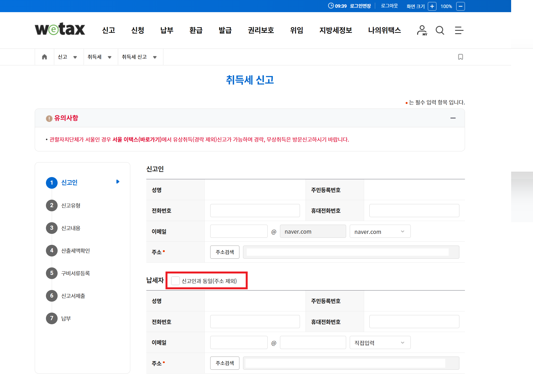Open the MY user profile icon
Viewport: 533px width, 392px height.
(x=422, y=30)
